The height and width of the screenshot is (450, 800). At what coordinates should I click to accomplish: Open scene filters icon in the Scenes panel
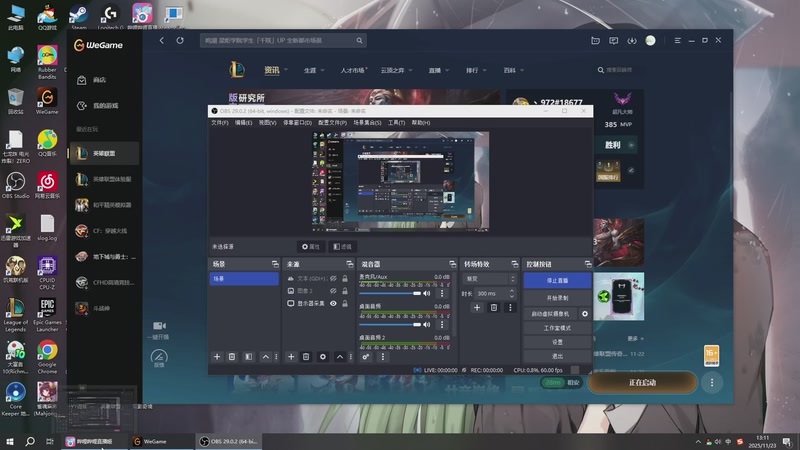(248, 357)
